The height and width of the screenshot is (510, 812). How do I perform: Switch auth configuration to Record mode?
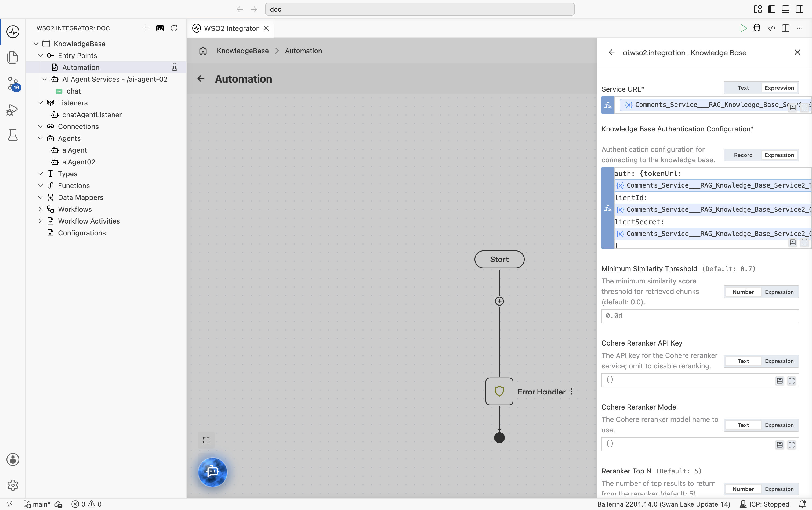tap(743, 155)
